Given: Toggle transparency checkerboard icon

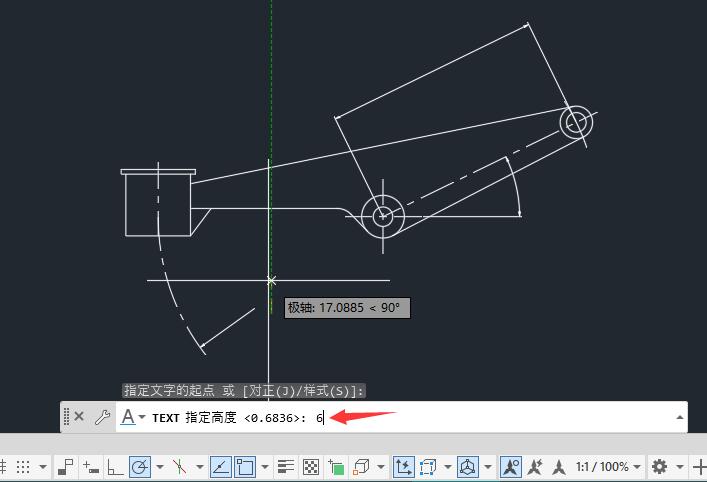Looking at the screenshot, I should 311,467.
